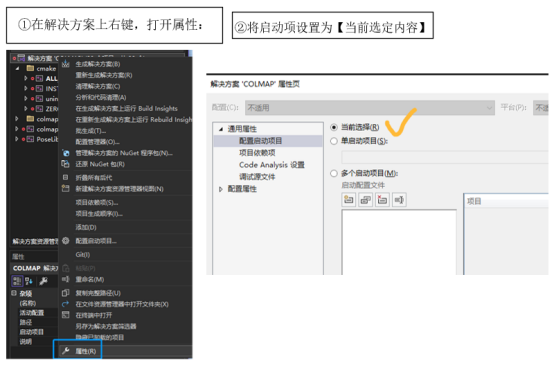Click the blue arrow open-folder icon
Image resolution: width=554 pixels, height=365 pixels.
(66, 304)
